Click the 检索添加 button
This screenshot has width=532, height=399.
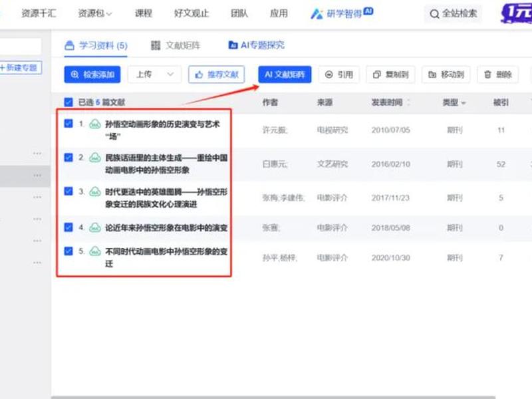click(x=92, y=74)
